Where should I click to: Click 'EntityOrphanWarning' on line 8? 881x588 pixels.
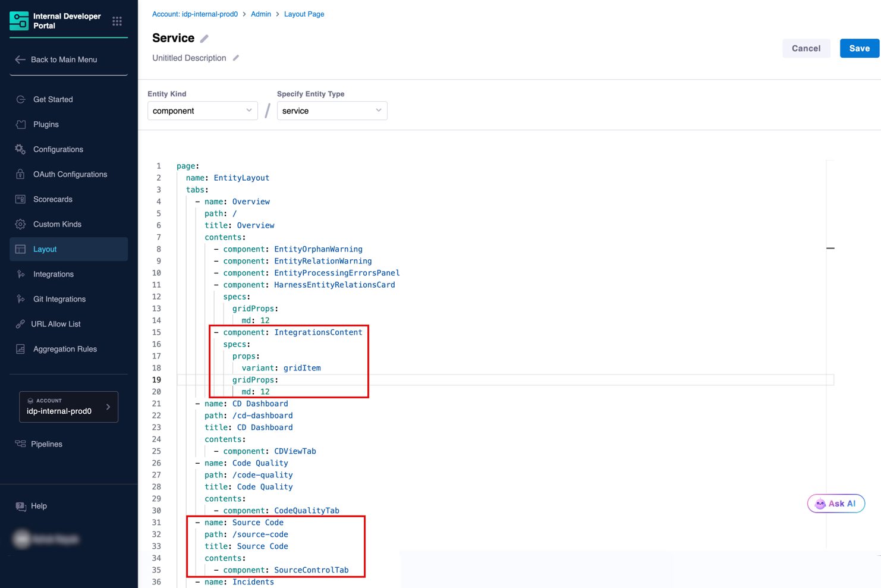318,249
